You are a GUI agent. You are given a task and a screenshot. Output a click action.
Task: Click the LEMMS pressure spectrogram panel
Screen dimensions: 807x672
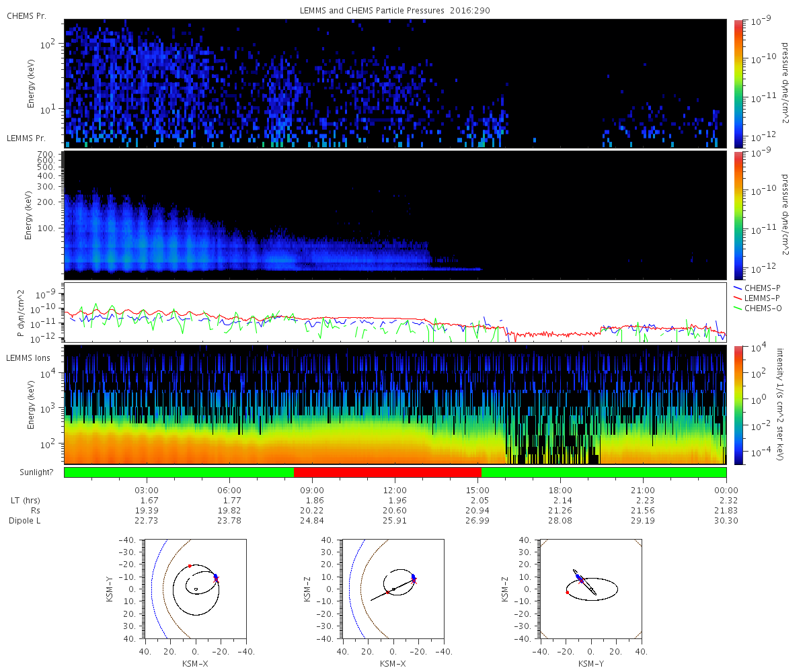coord(395,215)
